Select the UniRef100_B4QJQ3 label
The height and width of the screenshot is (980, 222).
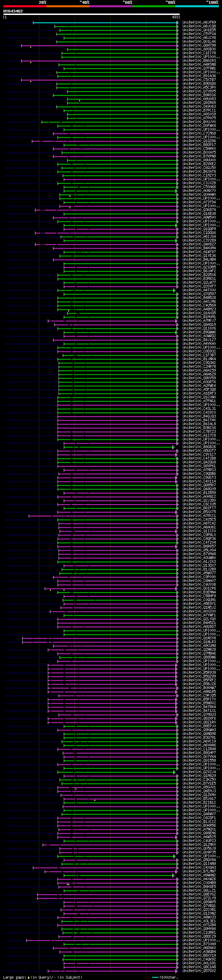(199, 416)
